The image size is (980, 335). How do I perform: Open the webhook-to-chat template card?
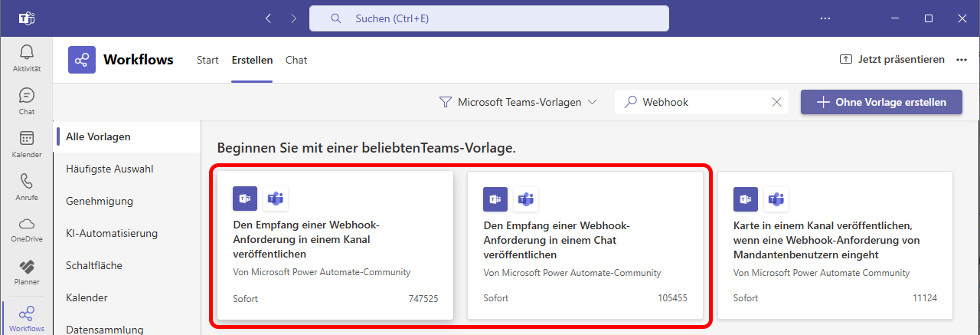pos(585,245)
